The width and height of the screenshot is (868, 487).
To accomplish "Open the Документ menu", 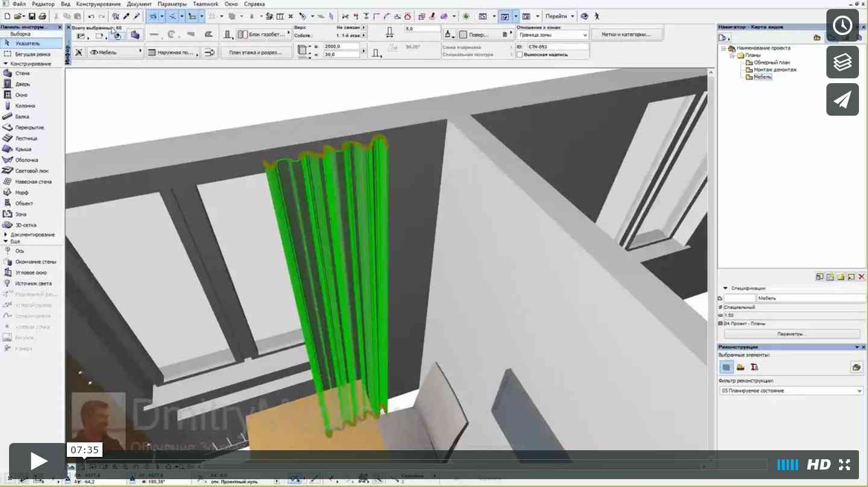I will pyautogui.click(x=139, y=4).
